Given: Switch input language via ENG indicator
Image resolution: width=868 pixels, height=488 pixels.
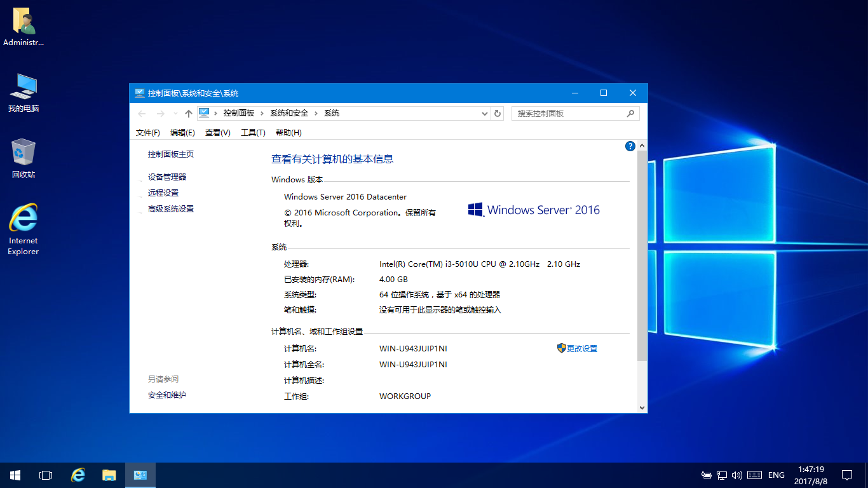Looking at the screenshot, I should pyautogui.click(x=776, y=475).
